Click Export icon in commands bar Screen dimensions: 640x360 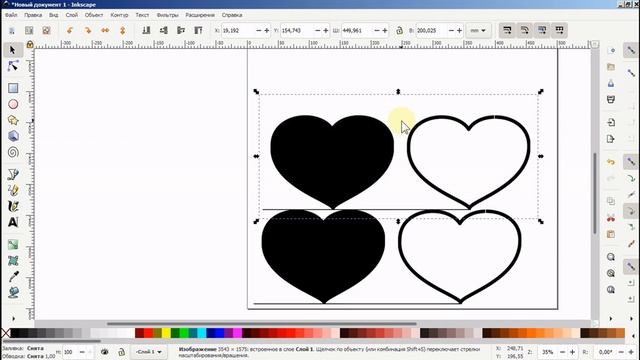pyautogui.click(x=611, y=139)
